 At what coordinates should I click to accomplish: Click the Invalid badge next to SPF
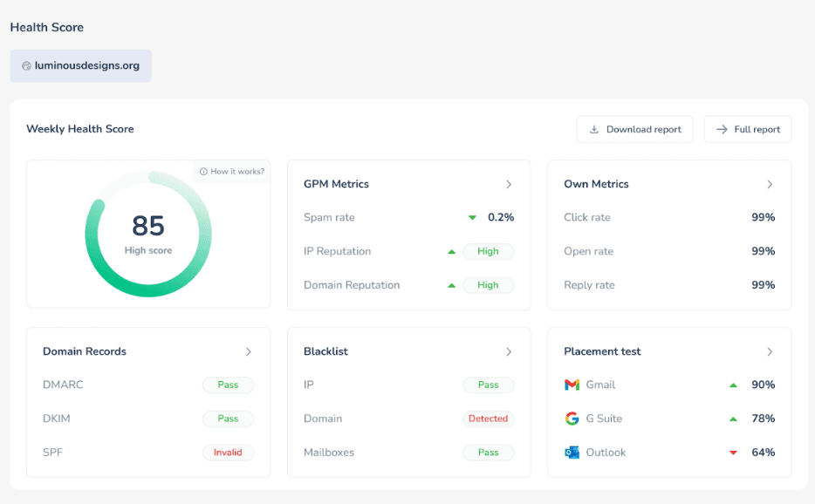[x=228, y=453]
